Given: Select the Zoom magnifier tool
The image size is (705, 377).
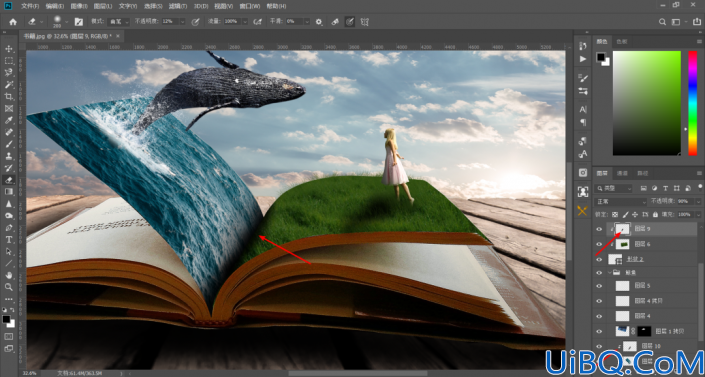Looking at the screenshot, I should [x=9, y=287].
